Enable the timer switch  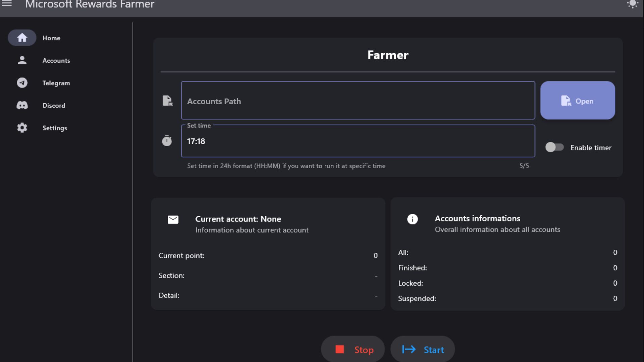click(x=554, y=147)
